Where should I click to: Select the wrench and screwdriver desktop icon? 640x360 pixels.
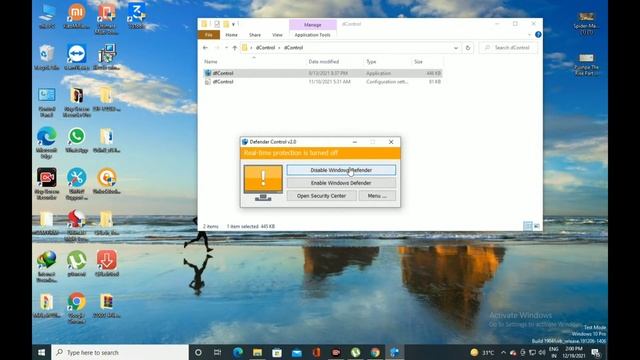pyautogui.click(x=76, y=184)
